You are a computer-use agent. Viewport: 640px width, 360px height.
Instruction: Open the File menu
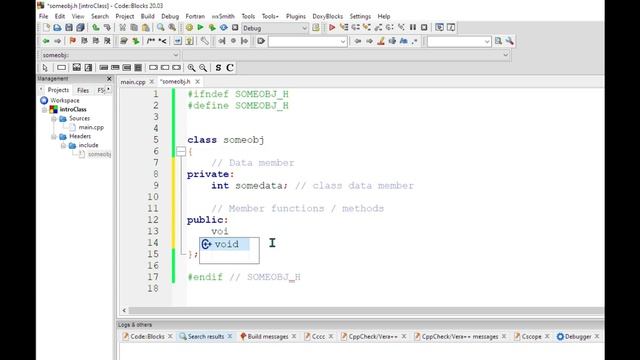44,16
